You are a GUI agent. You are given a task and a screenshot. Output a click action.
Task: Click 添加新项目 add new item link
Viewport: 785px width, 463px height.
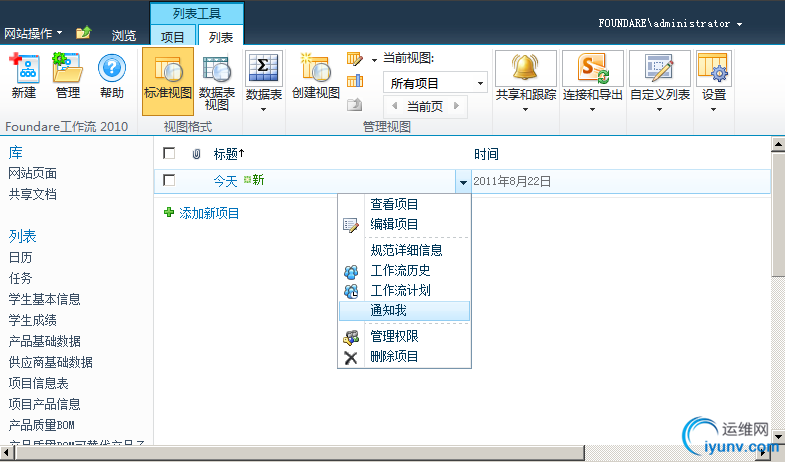[209, 213]
